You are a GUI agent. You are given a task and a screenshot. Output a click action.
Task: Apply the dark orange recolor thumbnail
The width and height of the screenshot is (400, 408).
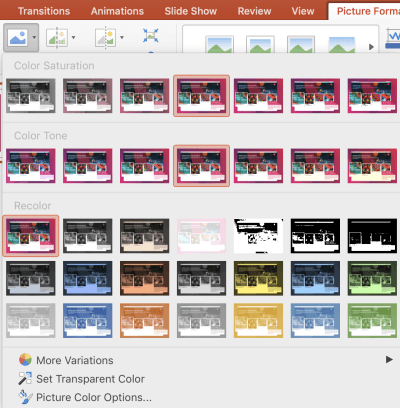[145, 278]
